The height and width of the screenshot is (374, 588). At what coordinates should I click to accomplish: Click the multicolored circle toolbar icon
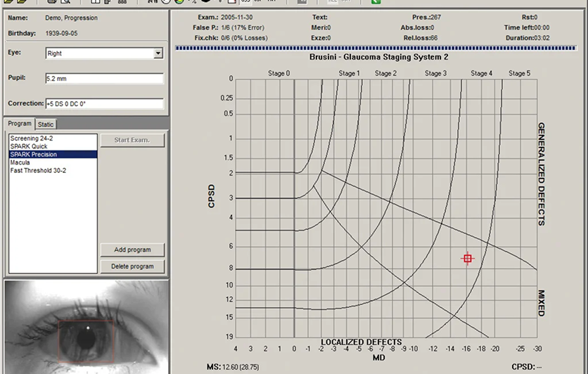click(x=179, y=1)
